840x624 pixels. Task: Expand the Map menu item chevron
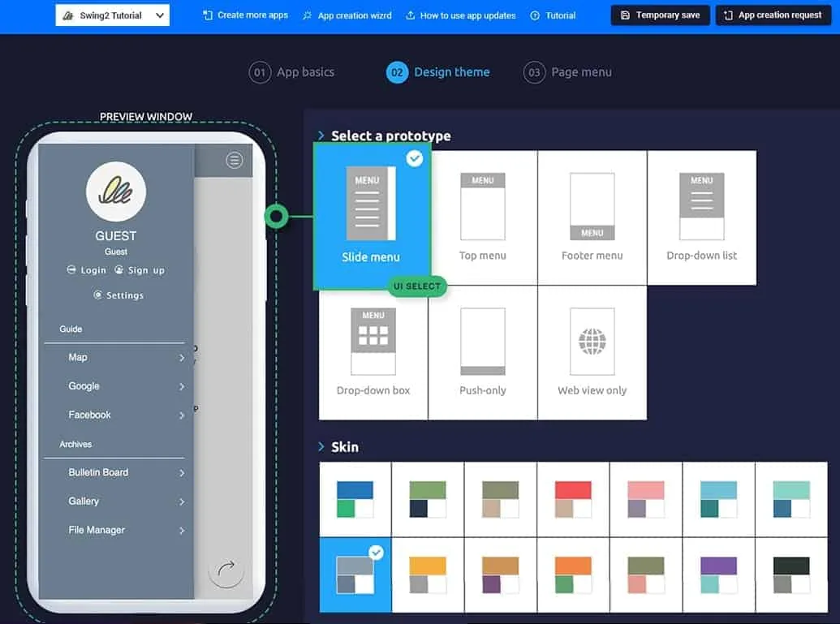pyautogui.click(x=182, y=358)
